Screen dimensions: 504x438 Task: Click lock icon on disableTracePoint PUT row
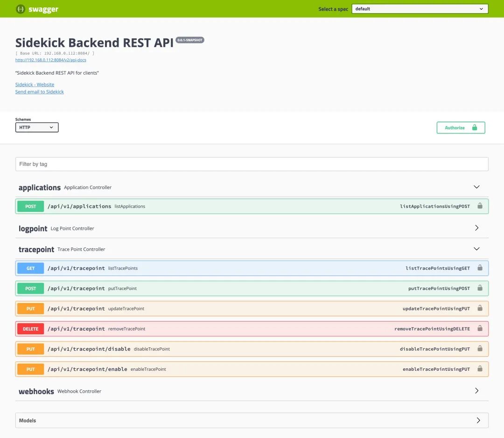[x=480, y=349]
